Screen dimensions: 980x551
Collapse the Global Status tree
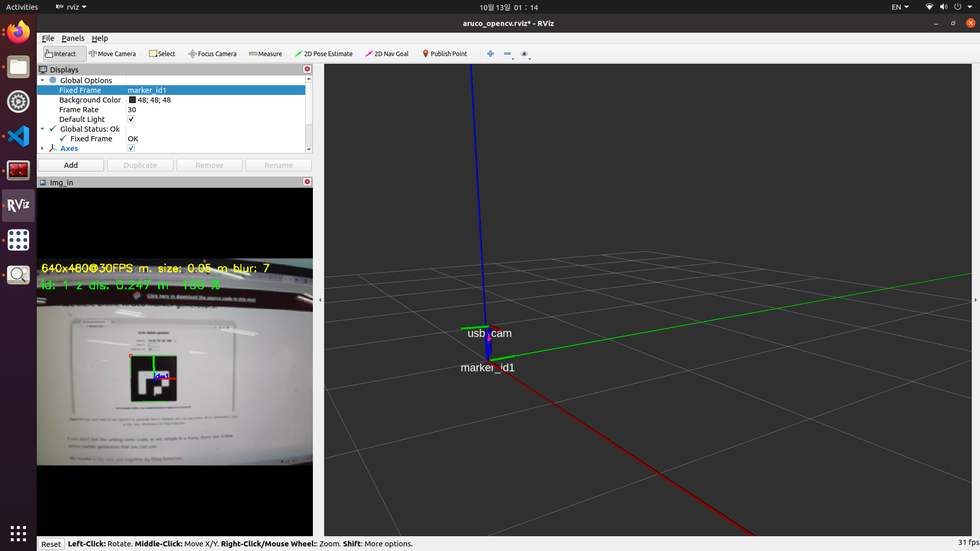tap(42, 129)
